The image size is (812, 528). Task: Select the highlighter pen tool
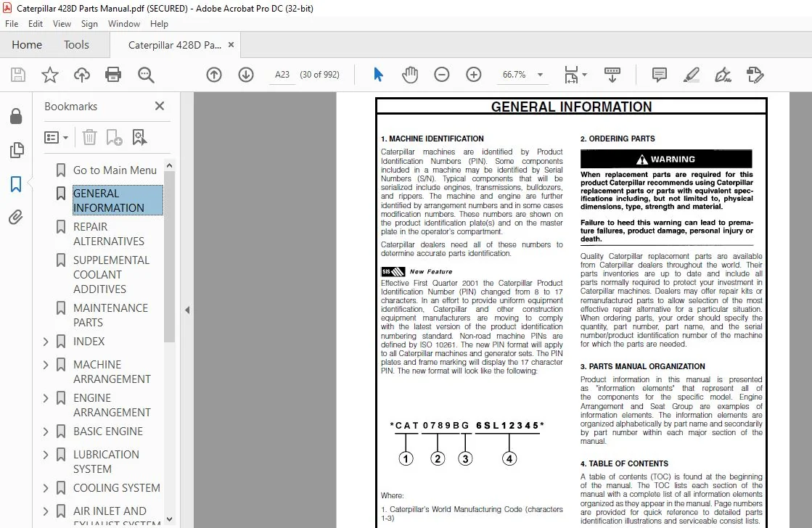pos(692,75)
